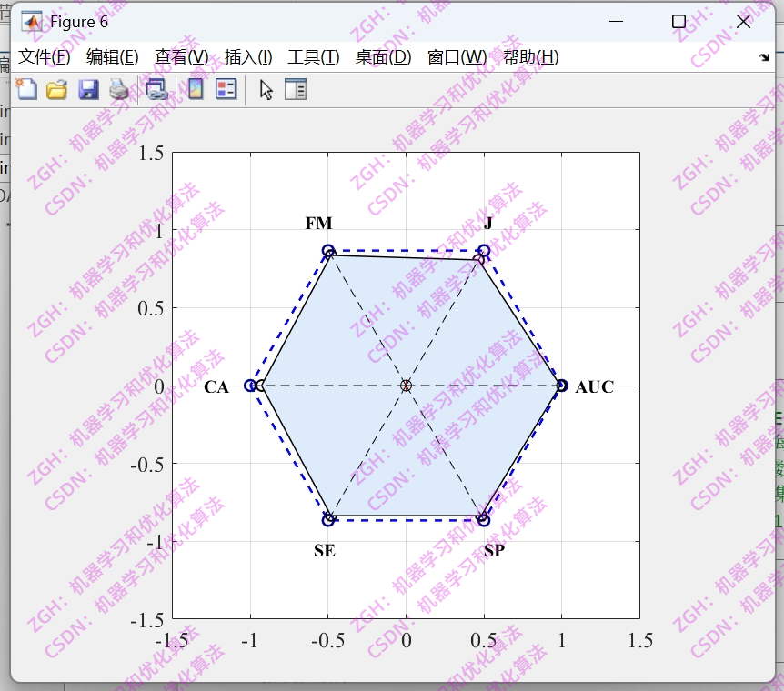Enable linked plot mode

click(x=156, y=88)
